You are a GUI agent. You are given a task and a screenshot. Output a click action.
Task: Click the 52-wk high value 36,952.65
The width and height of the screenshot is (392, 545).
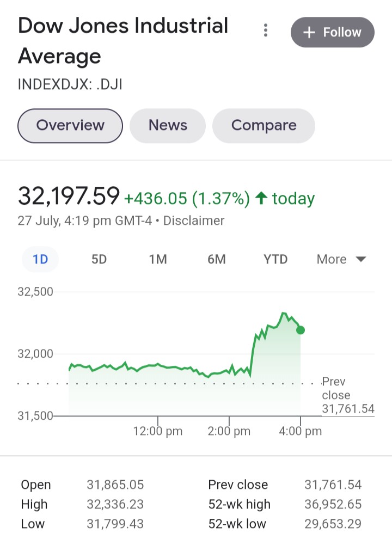coord(333,504)
